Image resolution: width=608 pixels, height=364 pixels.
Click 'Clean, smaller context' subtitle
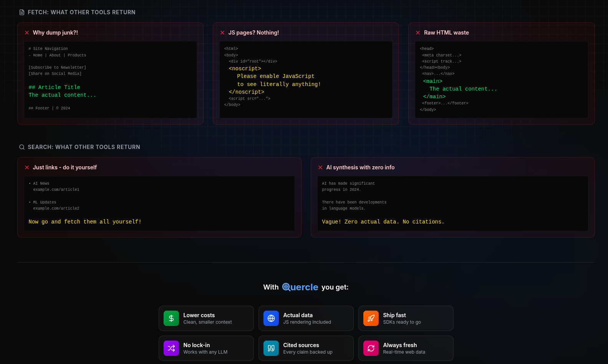point(207,322)
